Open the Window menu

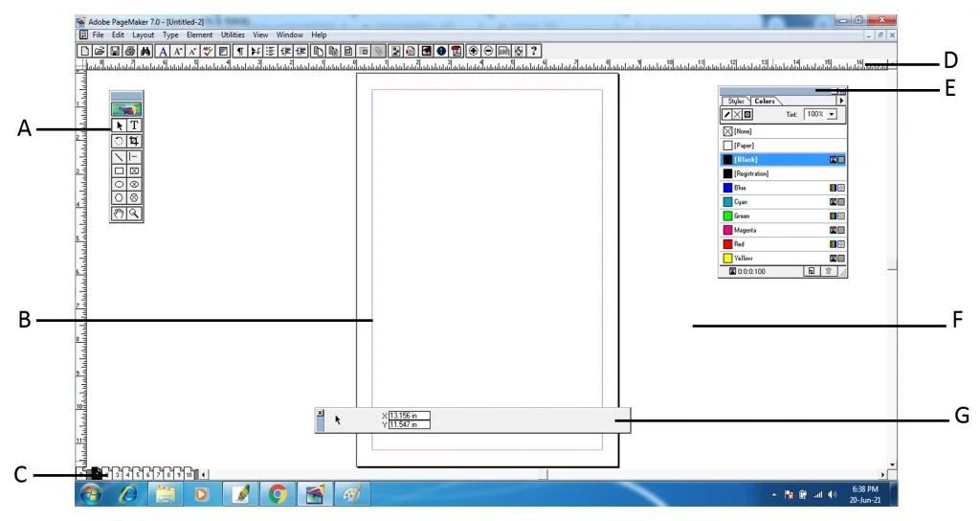click(x=289, y=35)
